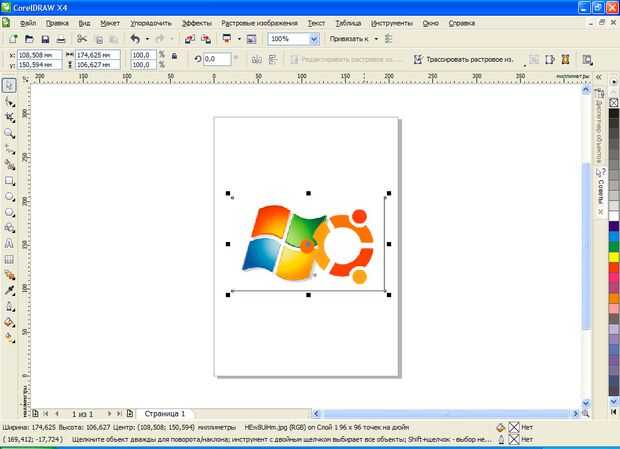Select the Ellipse tool
620x449 pixels.
pyautogui.click(x=9, y=196)
